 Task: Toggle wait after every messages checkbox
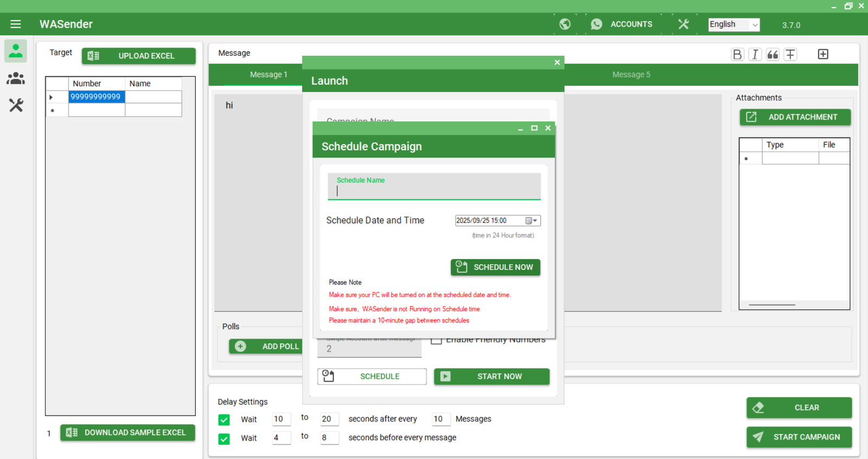pyautogui.click(x=224, y=419)
